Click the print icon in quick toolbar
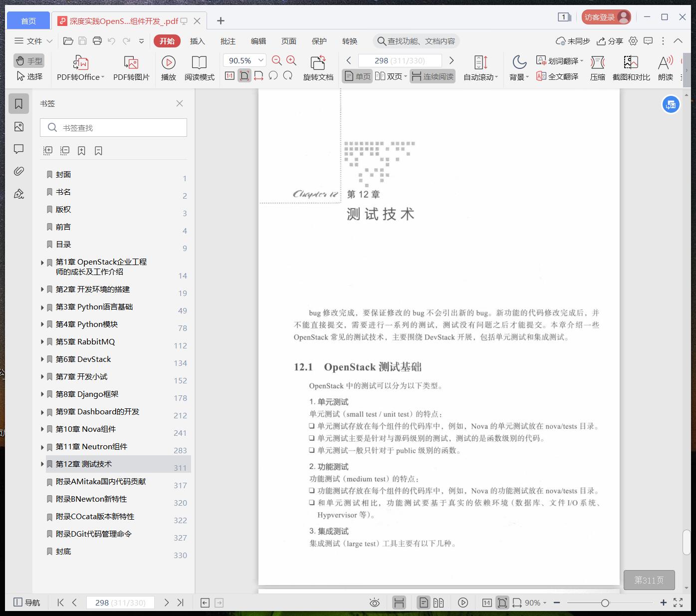The width and height of the screenshot is (696, 616). 97,41
